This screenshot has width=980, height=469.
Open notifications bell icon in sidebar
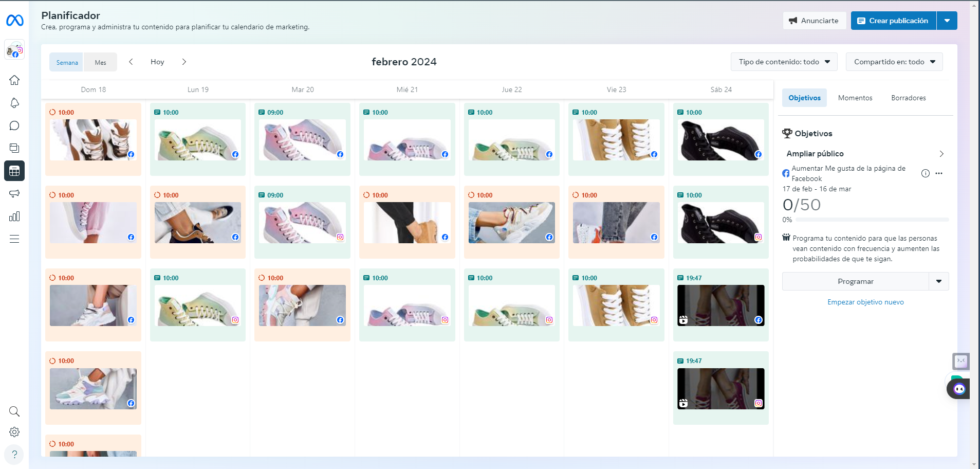(14, 103)
